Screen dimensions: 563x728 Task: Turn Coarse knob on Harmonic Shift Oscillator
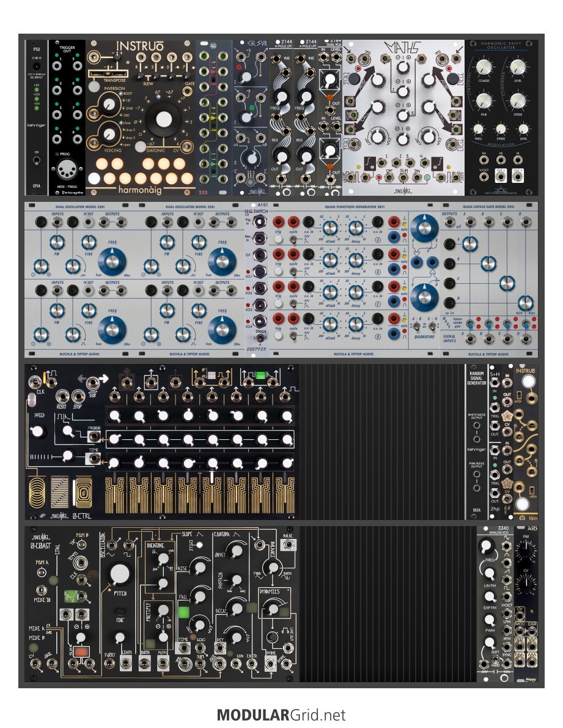coord(484,68)
